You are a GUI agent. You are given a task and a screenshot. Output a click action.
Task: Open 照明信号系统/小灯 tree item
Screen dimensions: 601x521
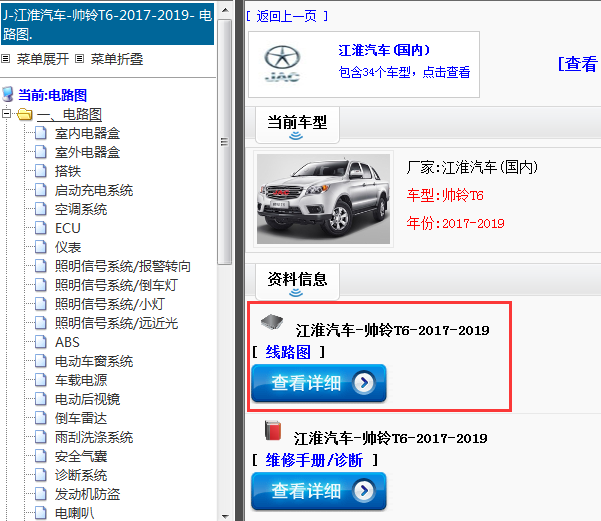point(110,304)
